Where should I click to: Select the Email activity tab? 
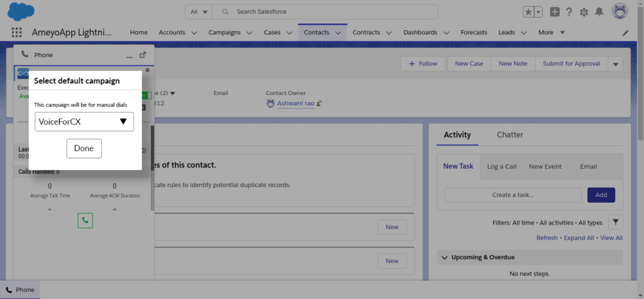(x=588, y=167)
